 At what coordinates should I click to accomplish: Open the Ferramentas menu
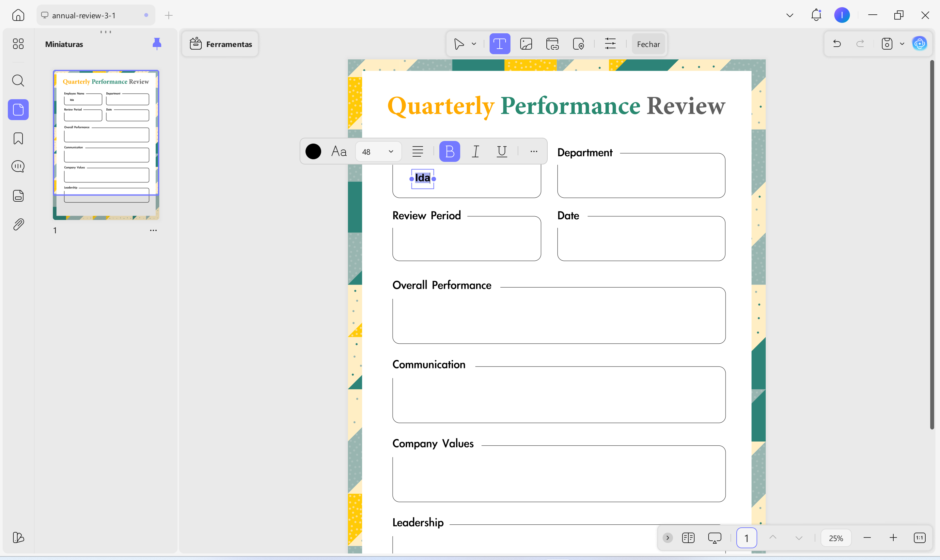click(220, 44)
